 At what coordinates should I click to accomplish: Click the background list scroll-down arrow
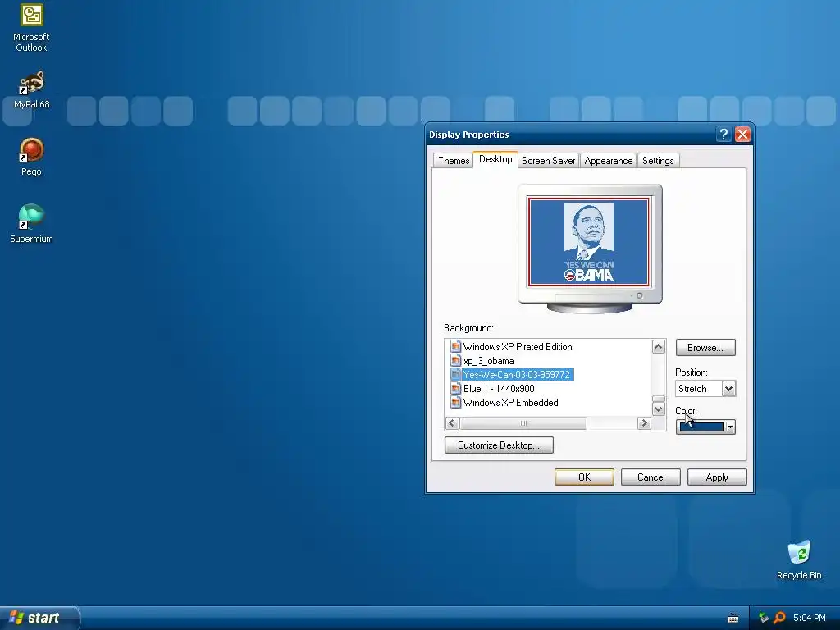tap(659, 409)
